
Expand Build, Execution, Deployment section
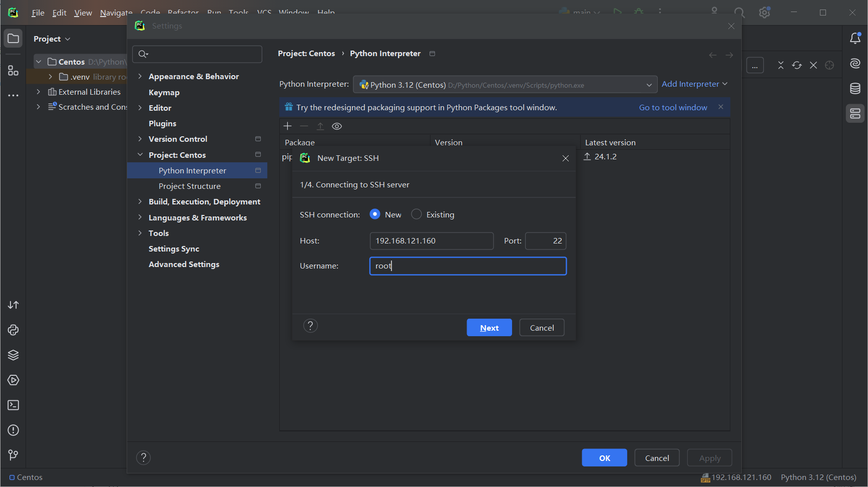click(x=140, y=201)
